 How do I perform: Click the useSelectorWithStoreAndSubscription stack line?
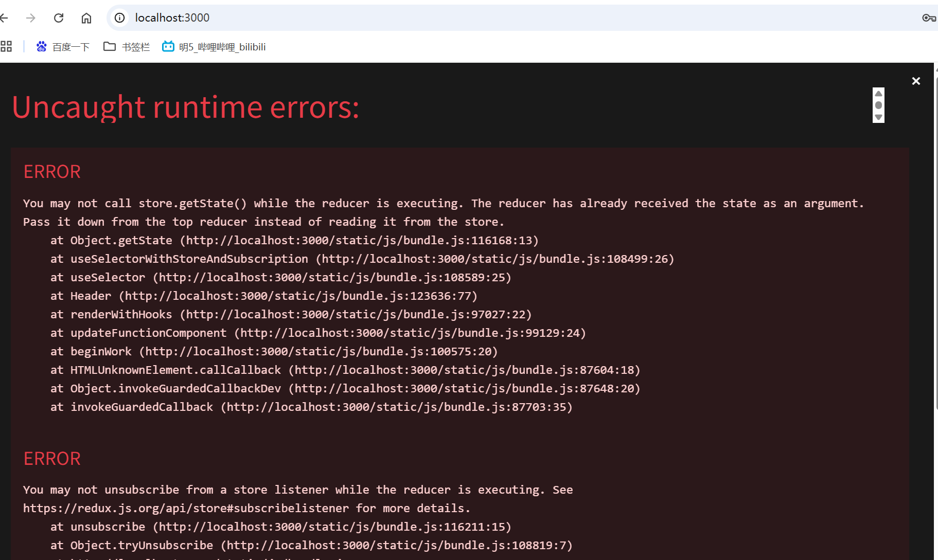[x=362, y=259]
